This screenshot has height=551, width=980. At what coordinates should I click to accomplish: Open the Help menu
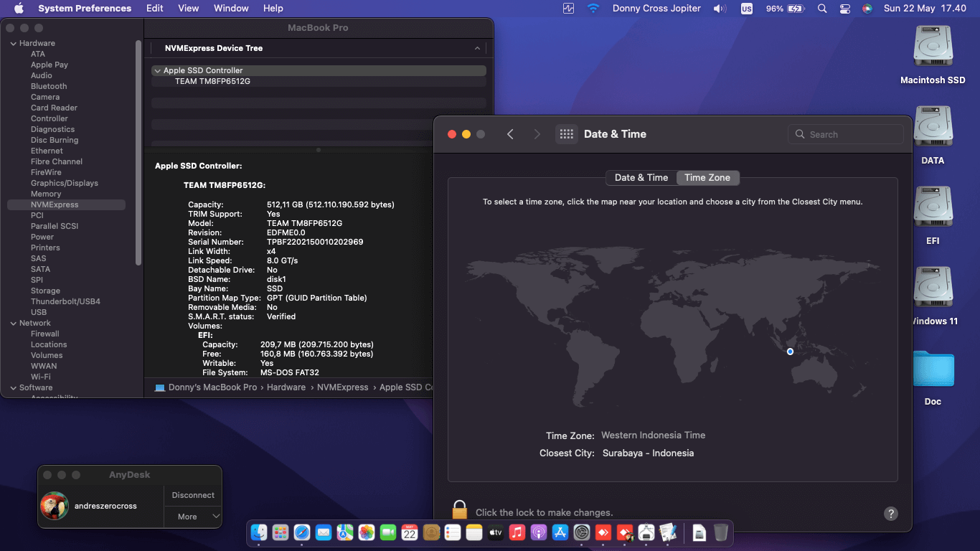tap(273, 9)
